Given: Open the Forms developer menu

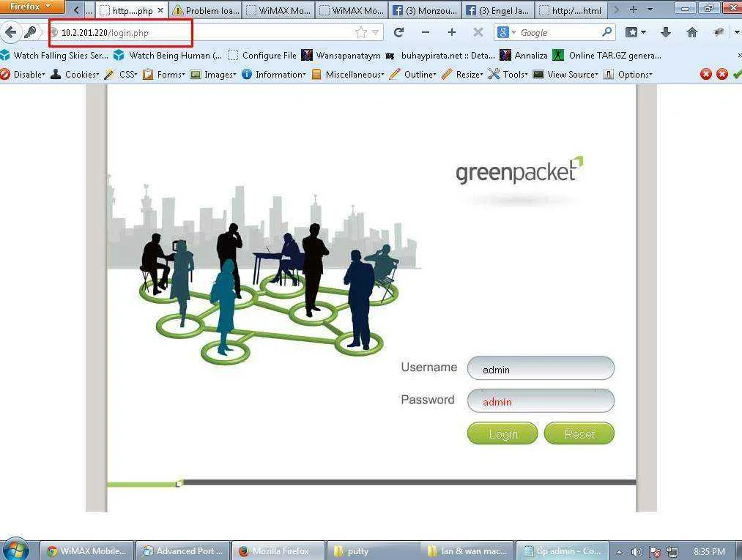Looking at the screenshot, I should click(x=164, y=74).
